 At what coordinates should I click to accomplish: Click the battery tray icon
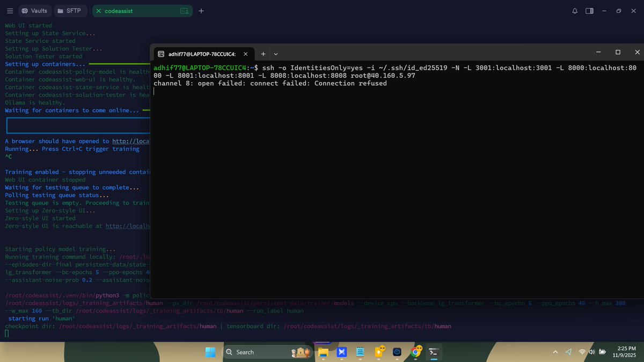point(603,352)
